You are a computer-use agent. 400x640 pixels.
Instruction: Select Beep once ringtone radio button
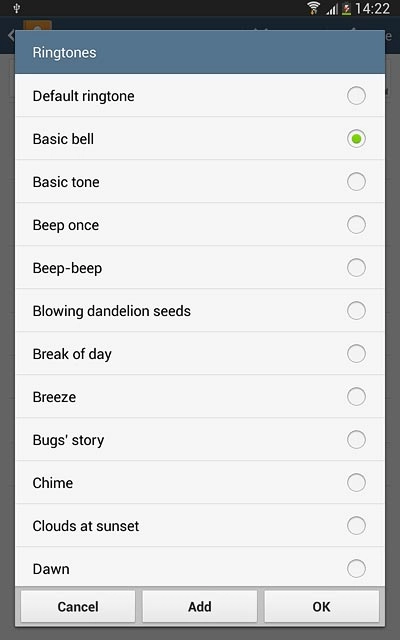coord(356,225)
